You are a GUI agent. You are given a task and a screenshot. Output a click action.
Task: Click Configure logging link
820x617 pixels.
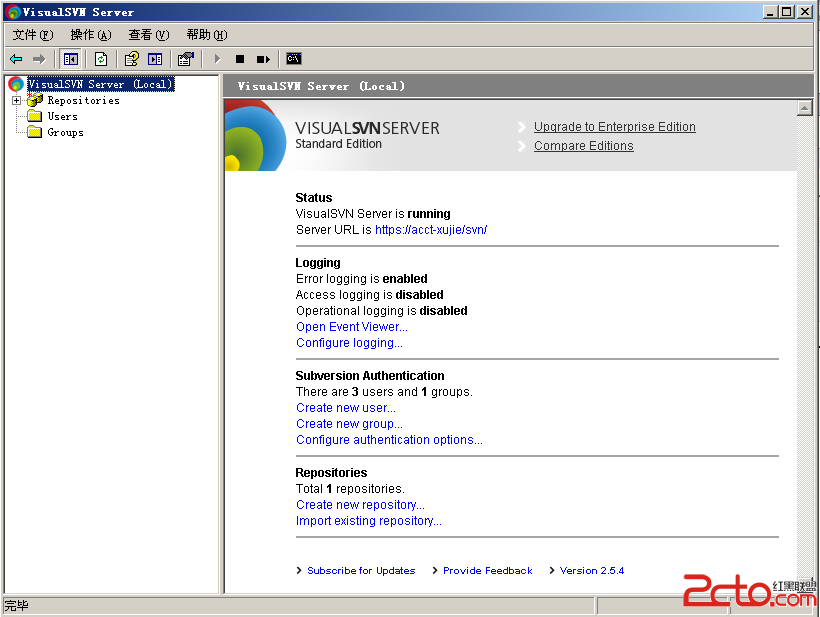(349, 343)
